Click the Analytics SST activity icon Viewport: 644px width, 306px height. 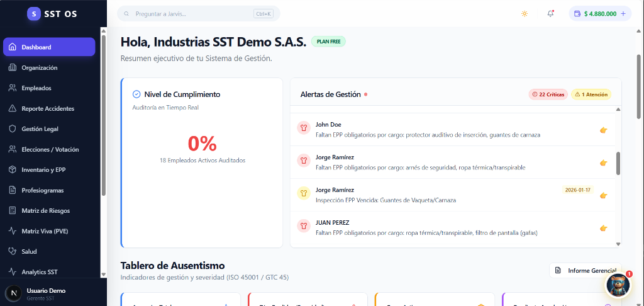pyautogui.click(x=13, y=272)
